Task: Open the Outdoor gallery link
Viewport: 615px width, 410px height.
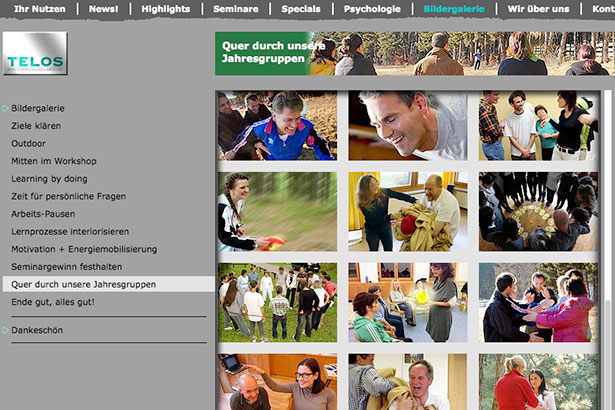Action: [x=28, y=144]
